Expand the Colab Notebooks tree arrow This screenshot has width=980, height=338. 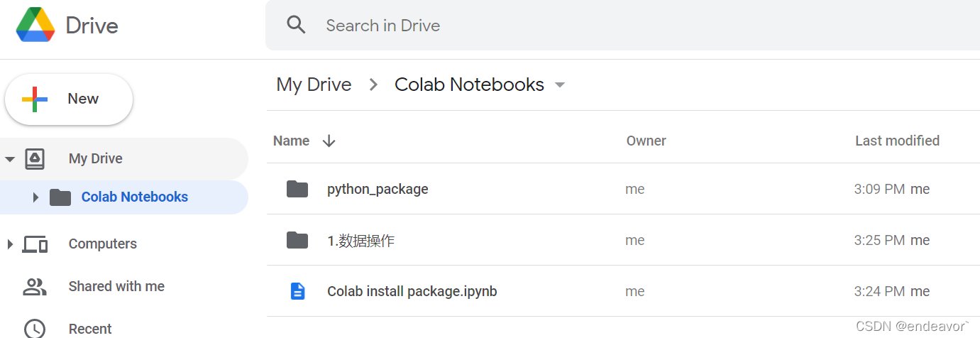point(35,197)
